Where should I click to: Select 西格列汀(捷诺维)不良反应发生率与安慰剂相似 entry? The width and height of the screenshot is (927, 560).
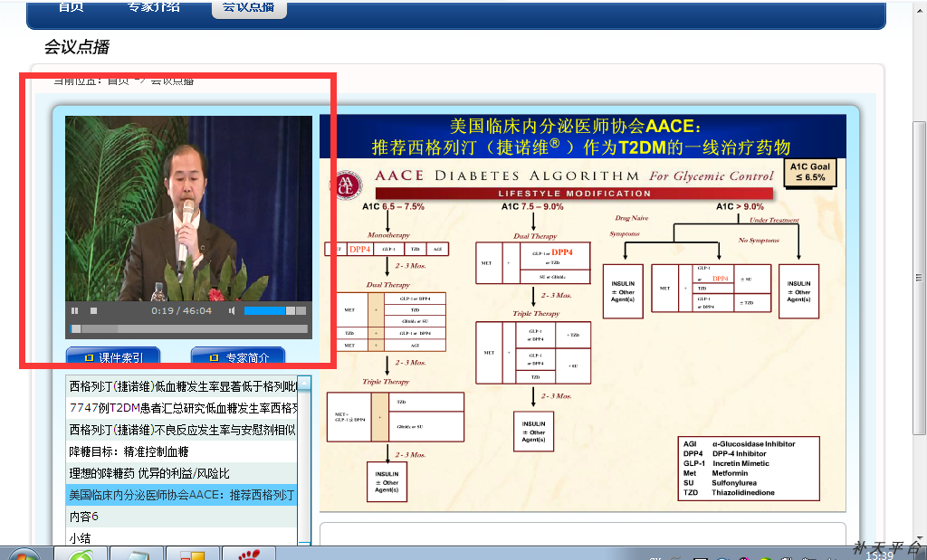(181, 430)
